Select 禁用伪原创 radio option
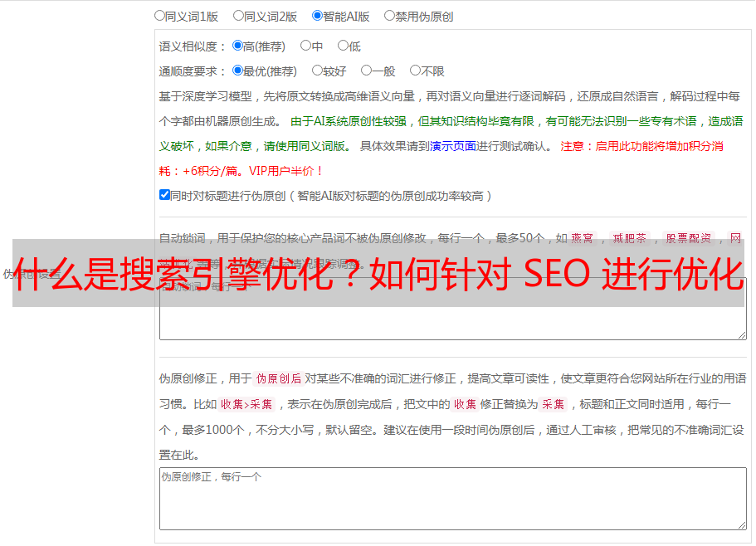The width and height of the screenshot is (756, 546). [x=389, y=16]
